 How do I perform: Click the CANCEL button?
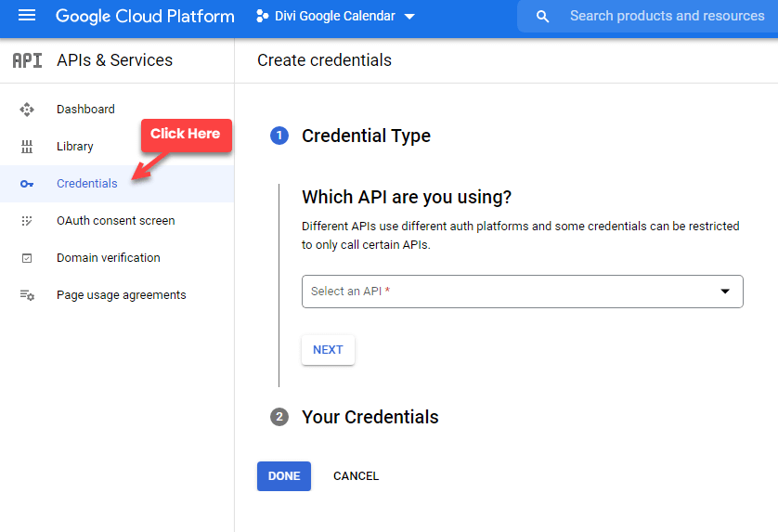[x=356, y=476]
